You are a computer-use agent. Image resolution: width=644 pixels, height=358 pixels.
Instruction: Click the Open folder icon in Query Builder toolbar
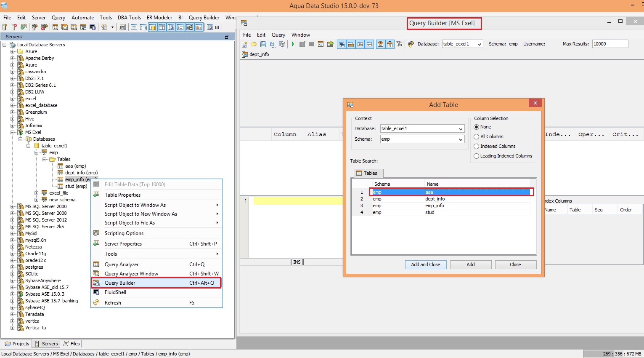254,44
